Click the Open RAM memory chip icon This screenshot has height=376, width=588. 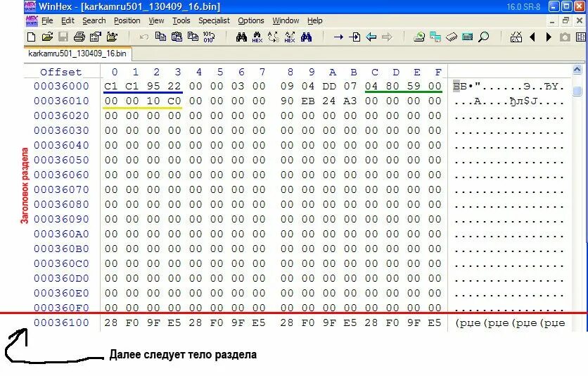coord(452,37)
